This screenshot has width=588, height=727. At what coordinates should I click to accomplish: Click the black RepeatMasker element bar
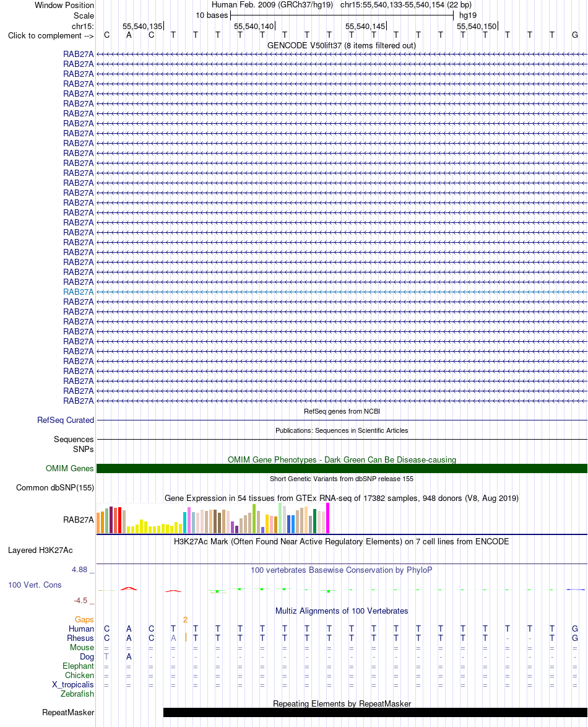coord(375,712)
